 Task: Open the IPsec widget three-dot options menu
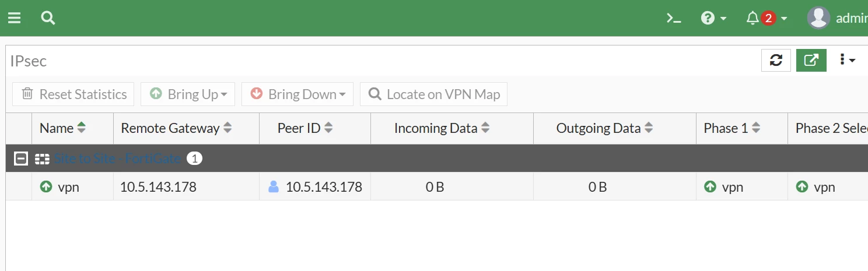point(847,60)
